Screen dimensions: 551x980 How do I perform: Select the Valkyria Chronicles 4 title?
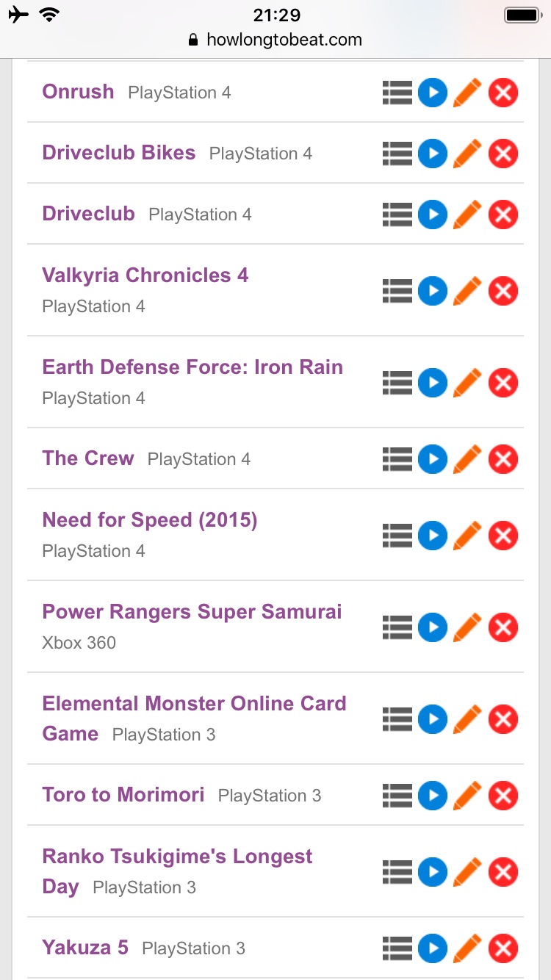pyautogui.click(x=145, y=275)
